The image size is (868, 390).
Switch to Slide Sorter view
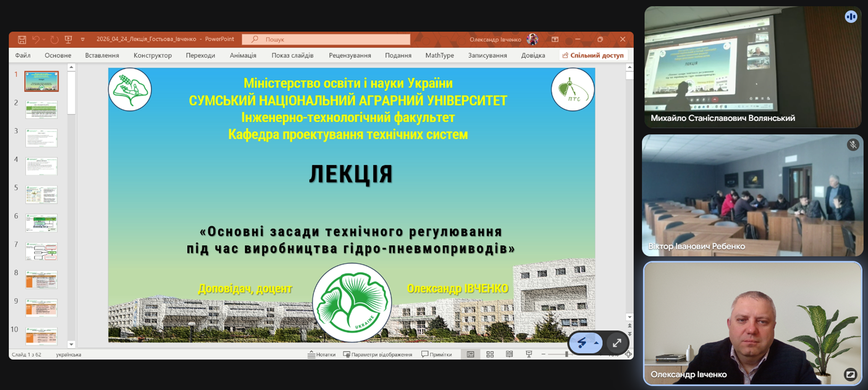[x=490, y=355]
